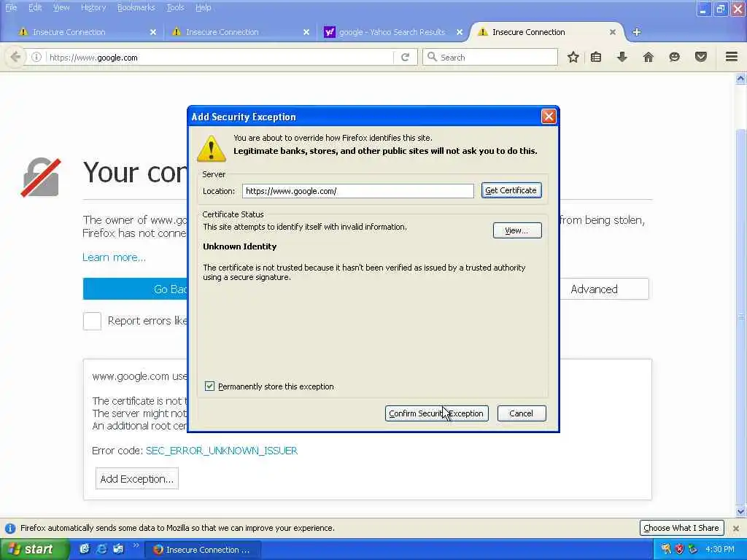Viewport: 747px width, 560px height.
Task: Click the system tray clock
Action: coord(720,550)
